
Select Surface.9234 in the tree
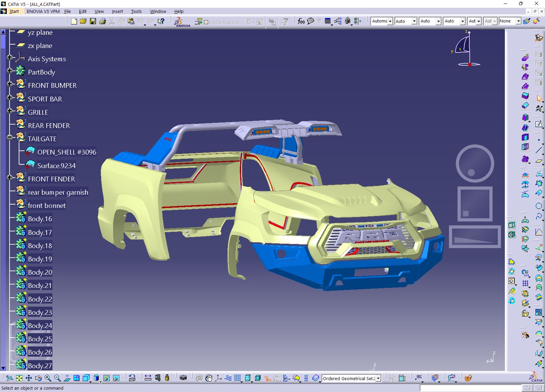[x=56, y=166]
